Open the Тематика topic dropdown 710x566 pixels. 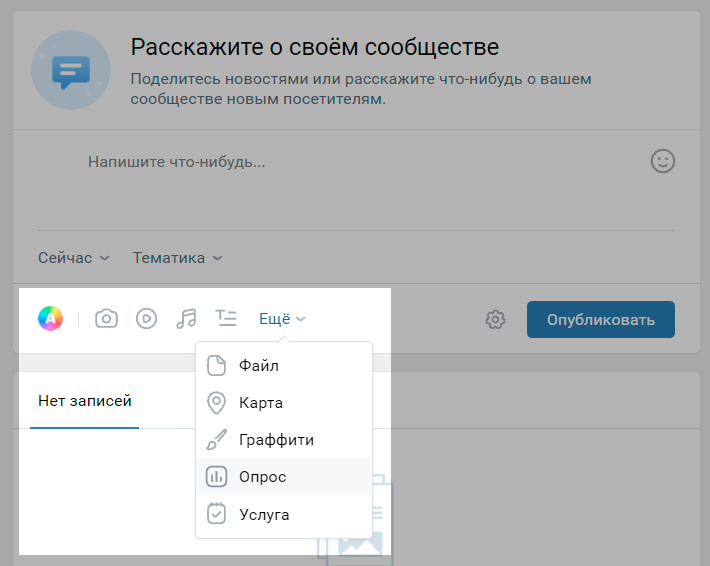click(177, 258)
